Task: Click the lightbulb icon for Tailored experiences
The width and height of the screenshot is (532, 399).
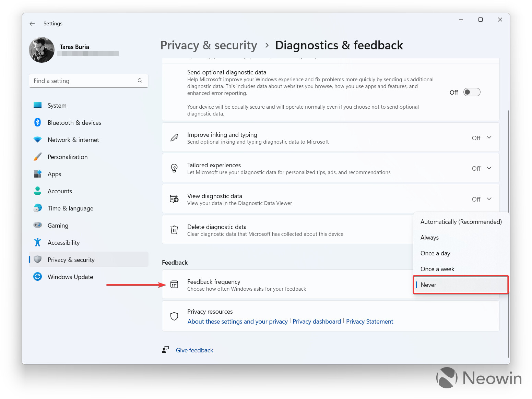Action: click(174, 168)
